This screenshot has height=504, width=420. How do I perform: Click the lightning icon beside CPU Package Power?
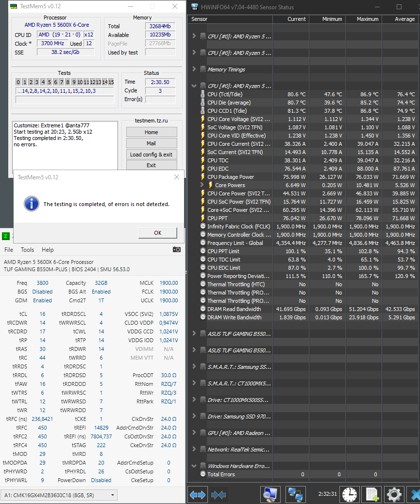click(x=202, y=177)
